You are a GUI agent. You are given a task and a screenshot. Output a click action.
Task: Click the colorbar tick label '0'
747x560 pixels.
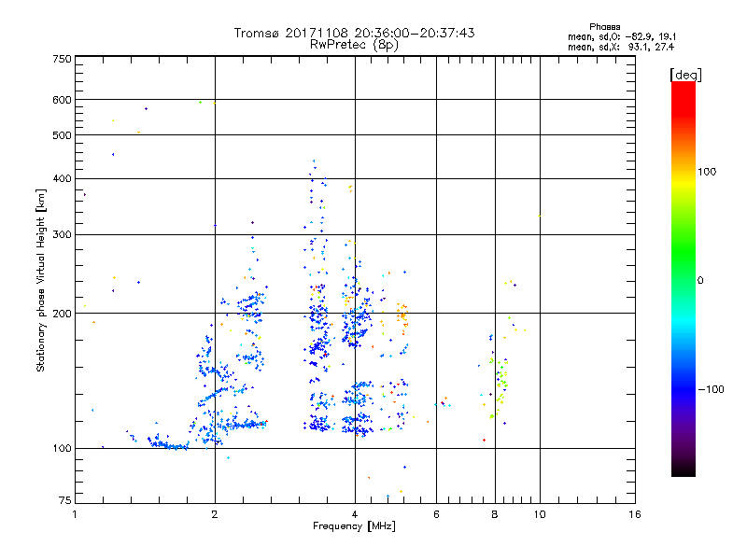click(700, 281)
